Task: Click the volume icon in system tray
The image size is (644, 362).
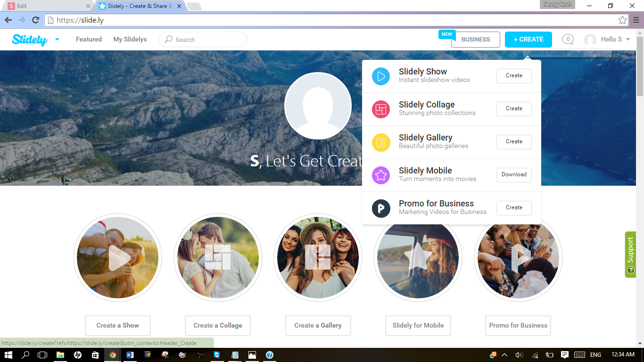Action: (x=519, y=355)
